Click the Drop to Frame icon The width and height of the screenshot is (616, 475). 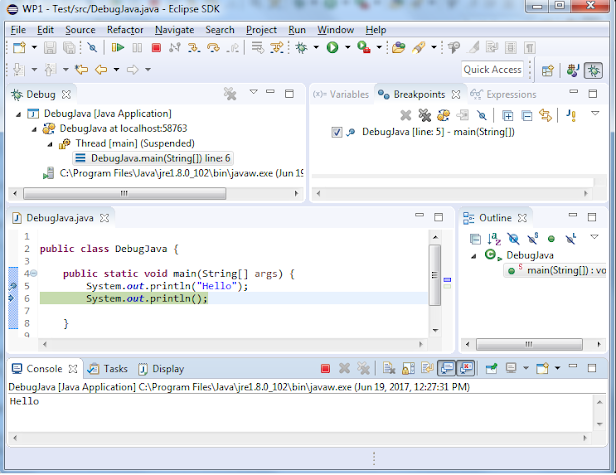pyautogui.click(x=258, y=48)
